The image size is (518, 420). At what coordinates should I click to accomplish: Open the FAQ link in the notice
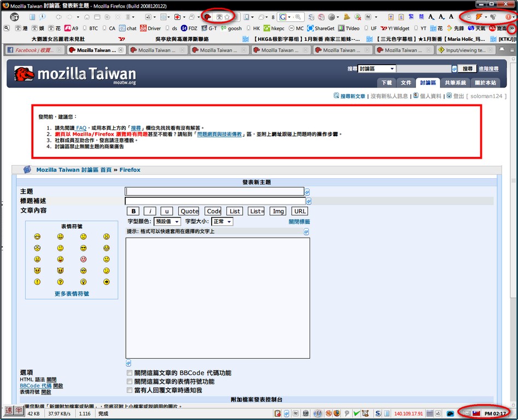81,128
